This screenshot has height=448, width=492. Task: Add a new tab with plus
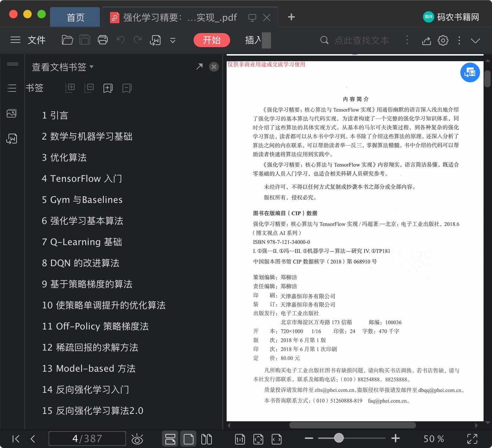(x=291, y=17)
